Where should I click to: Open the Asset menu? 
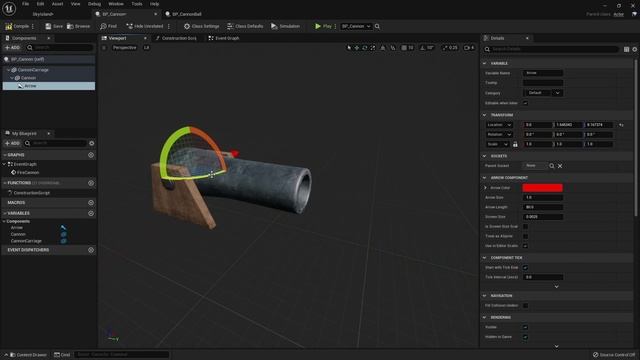coord(57,4)
